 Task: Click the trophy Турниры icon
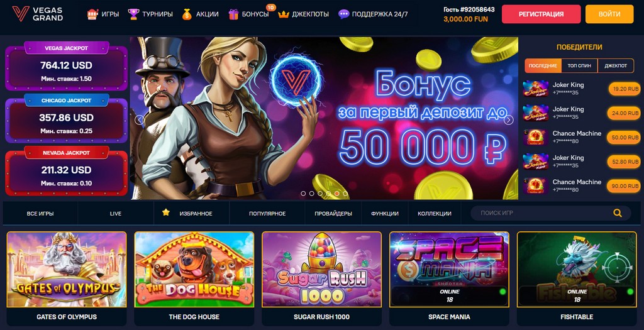point(133,14)
